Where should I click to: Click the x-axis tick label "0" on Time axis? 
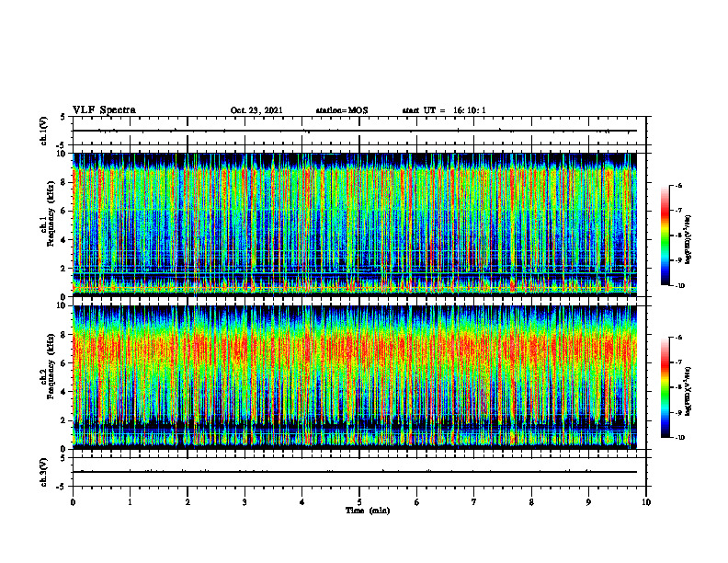[x=73, y=502]
